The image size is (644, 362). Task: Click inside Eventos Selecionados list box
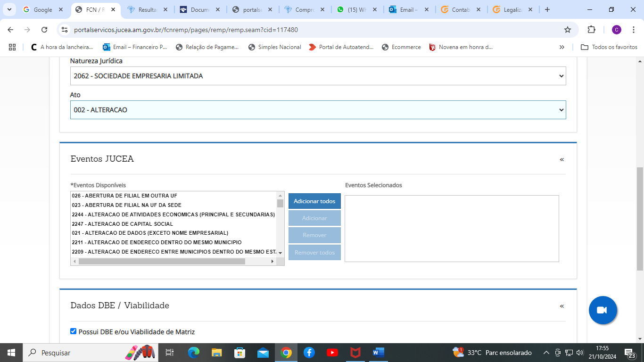pos(452,229)
